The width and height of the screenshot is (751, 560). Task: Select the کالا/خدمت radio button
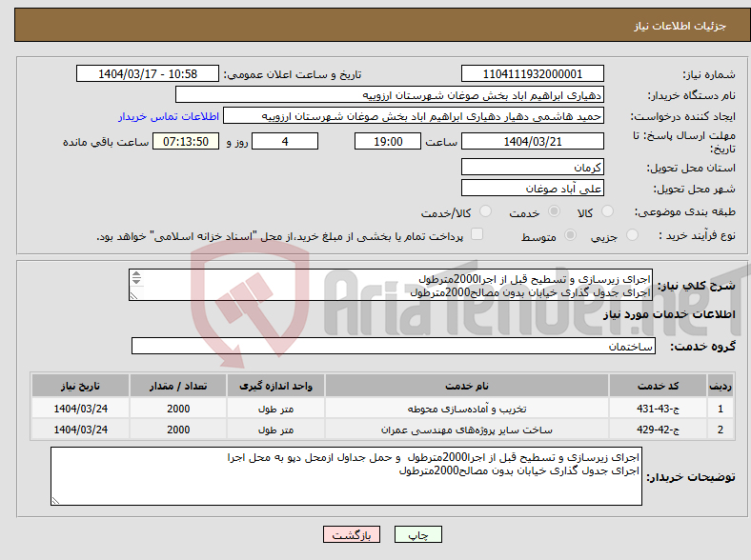[486, 211]
